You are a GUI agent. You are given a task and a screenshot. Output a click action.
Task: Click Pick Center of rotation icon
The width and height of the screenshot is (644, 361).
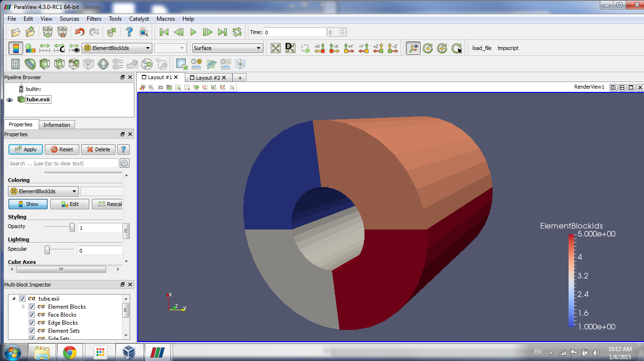pos(457,48)
